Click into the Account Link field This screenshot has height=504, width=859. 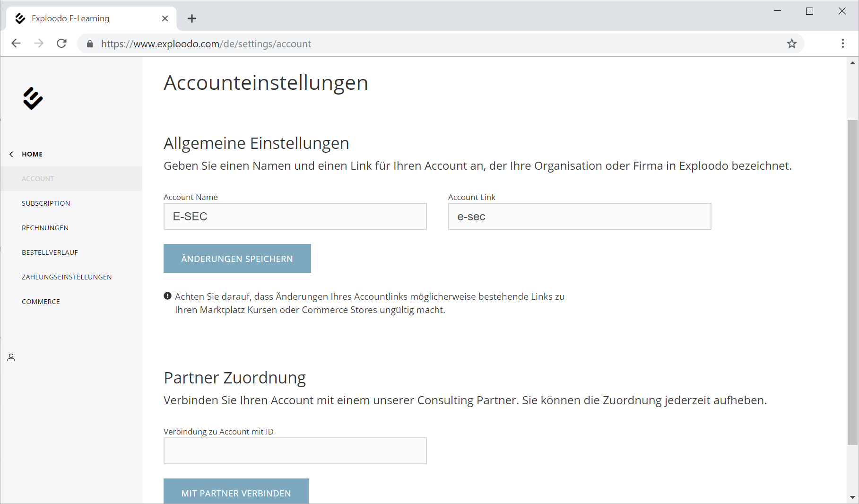coord(579,217)
